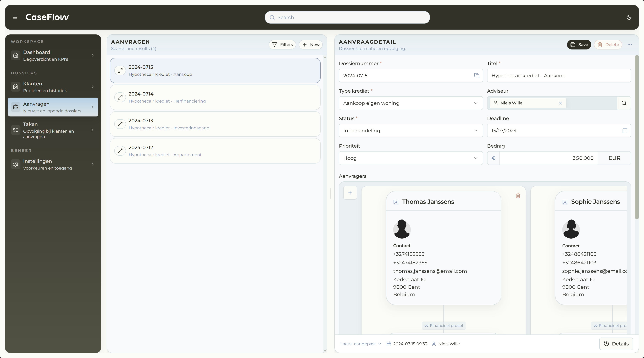Create a New aanvraag
Image resolution: width=644 pixels, height=358 pixels.
pos(311,44)
